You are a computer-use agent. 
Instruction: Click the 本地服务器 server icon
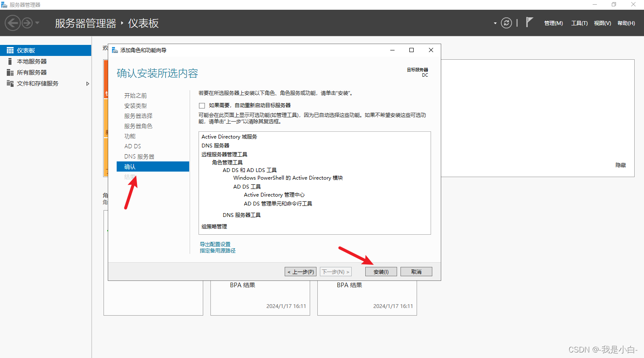tap(10, 61)
